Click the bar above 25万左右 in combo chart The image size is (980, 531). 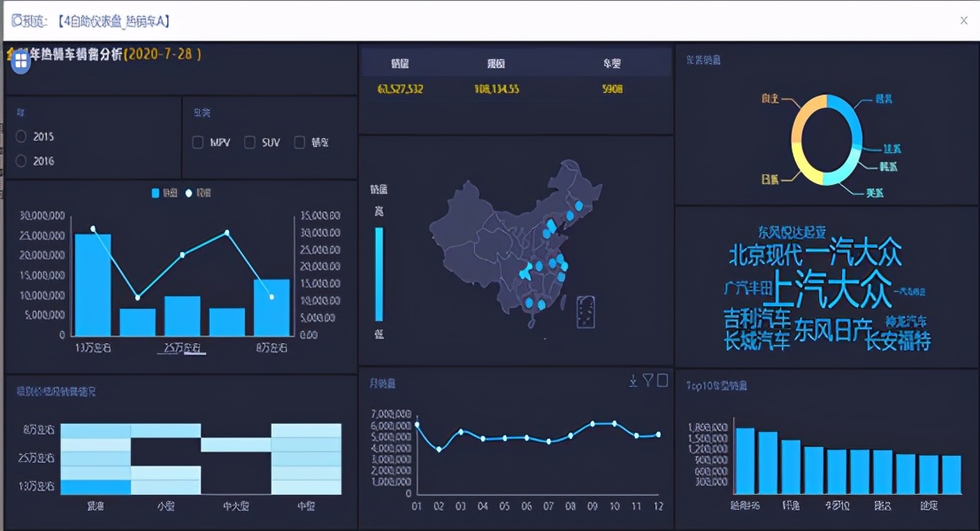coord(182,316)
